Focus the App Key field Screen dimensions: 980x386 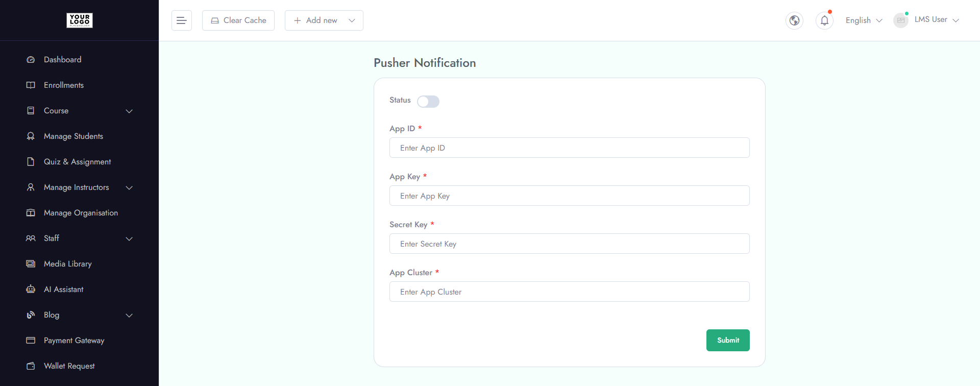[x=570, y=196]
